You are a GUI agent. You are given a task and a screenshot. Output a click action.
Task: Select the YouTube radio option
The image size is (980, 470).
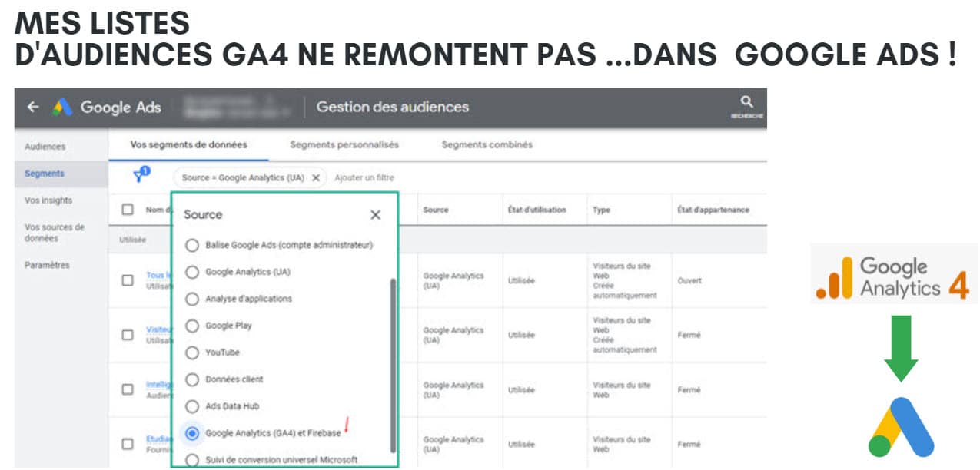coord(192,352)
